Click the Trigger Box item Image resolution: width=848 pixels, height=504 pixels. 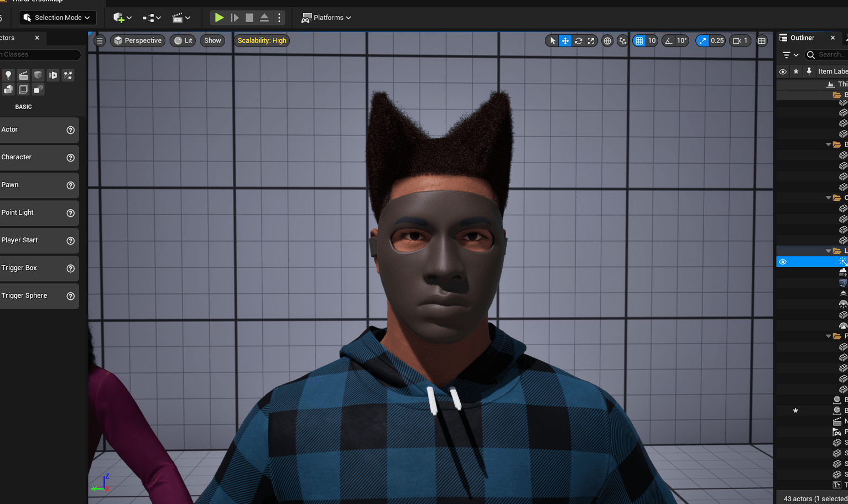39,268
